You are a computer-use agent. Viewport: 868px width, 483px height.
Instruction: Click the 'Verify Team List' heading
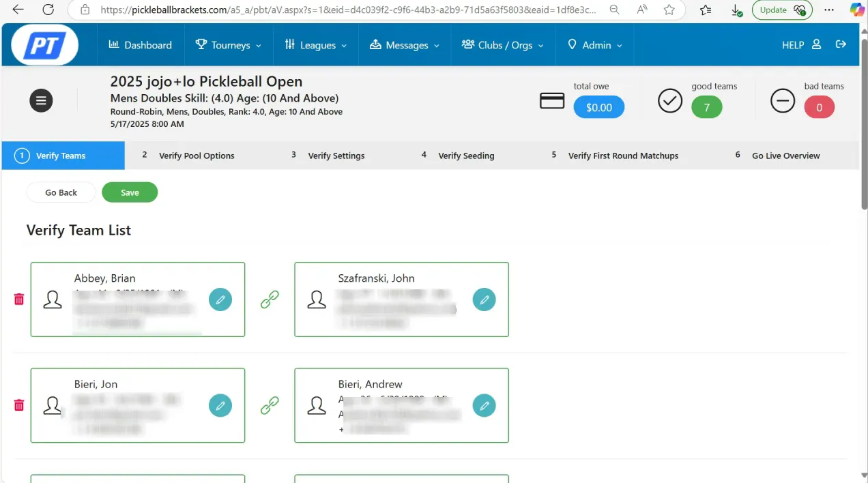click(78, 231)
